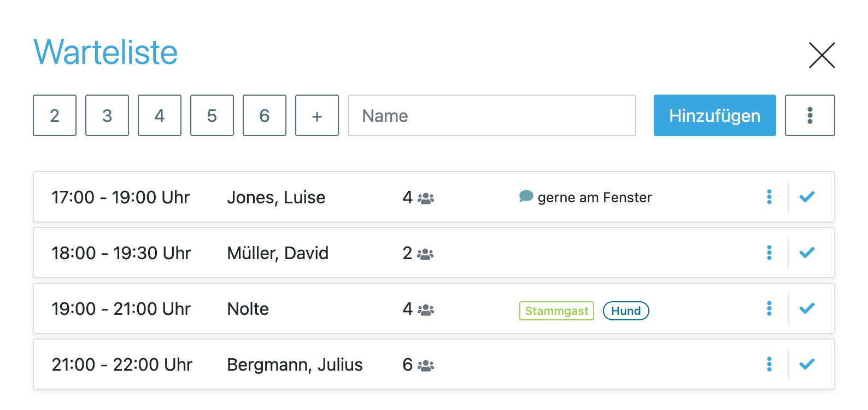Click the plus button for larger party

[317, 115]
